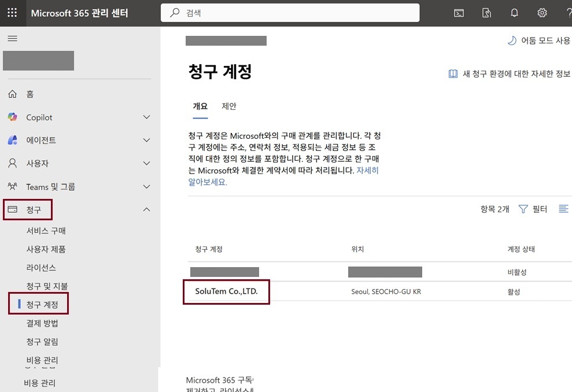The image size is (572, 392).
Task: Sort by 계정 상태 column header
Action: click(x=521, y=249)
